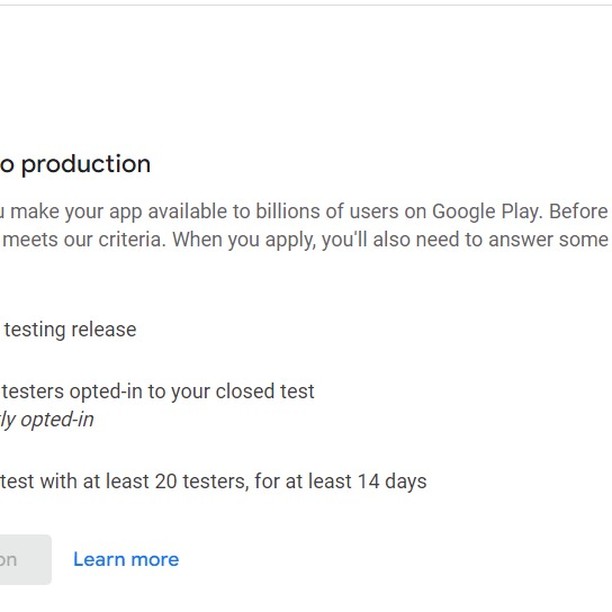Click the word "Before" ending the first line
Viewport: 612px width, 612px height.
click(577, 211)
